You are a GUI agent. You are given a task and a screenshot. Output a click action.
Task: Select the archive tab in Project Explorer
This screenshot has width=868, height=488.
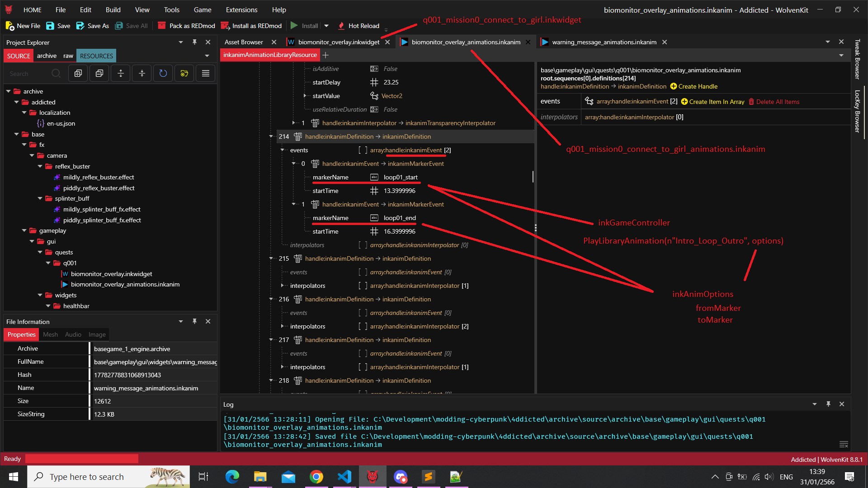pos(47,56)
